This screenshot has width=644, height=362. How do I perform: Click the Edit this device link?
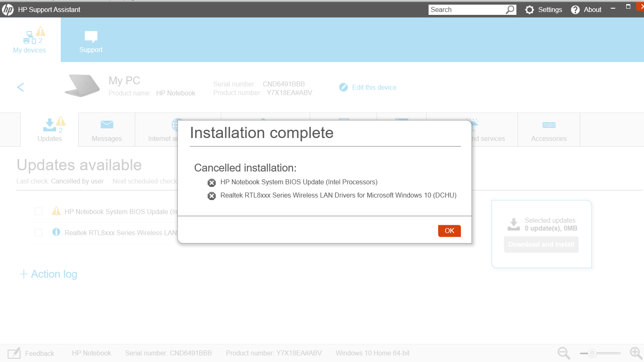tap(374, 87)
